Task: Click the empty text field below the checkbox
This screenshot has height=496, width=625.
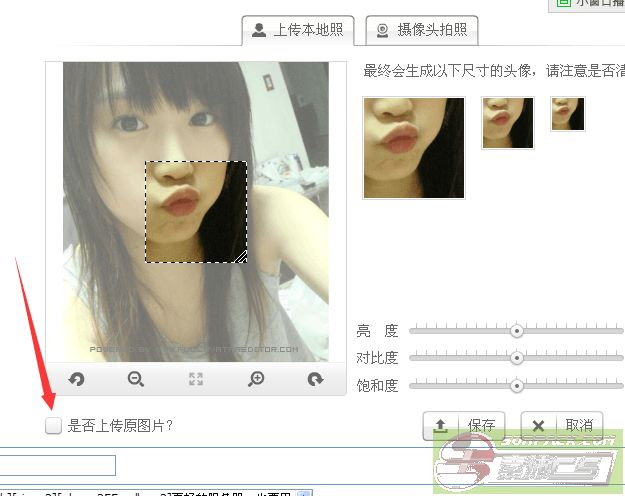Action: point(58,465)
